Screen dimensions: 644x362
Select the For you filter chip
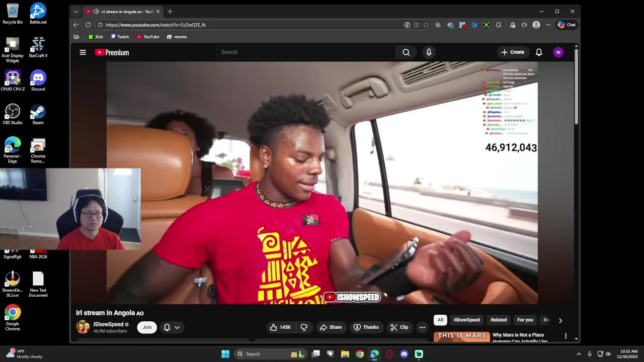click(x=525, y=320)
